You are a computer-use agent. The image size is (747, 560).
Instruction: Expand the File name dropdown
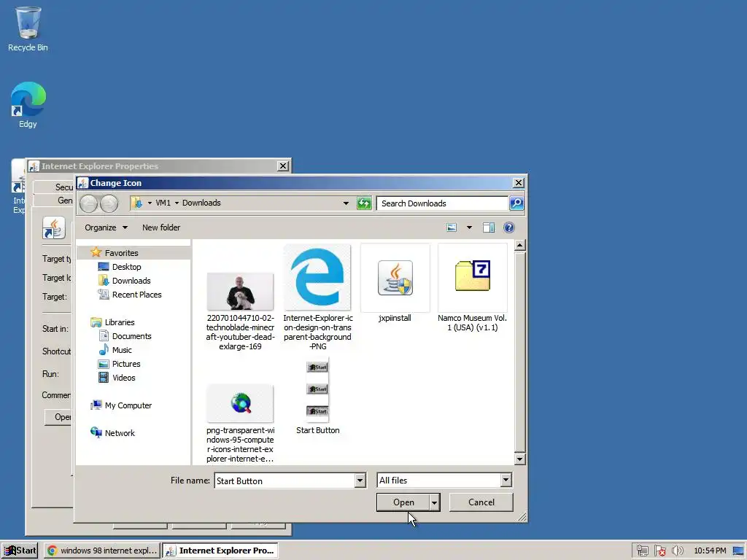(x=360, y=481)
